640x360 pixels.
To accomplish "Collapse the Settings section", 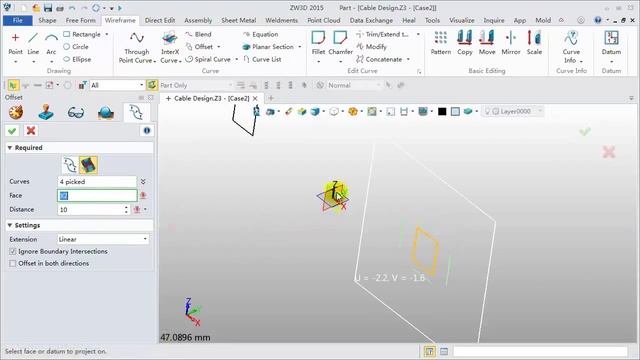I will pos(10,225).
